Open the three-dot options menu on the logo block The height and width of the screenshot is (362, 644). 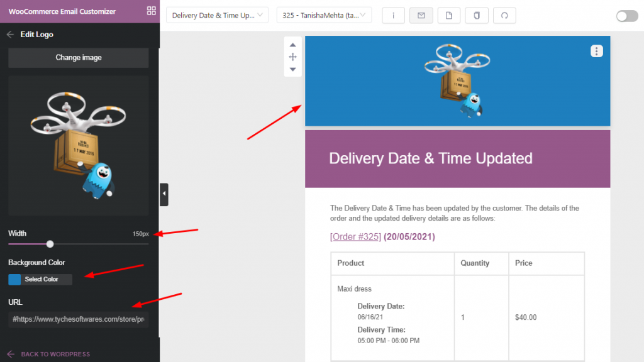point(596,51)
